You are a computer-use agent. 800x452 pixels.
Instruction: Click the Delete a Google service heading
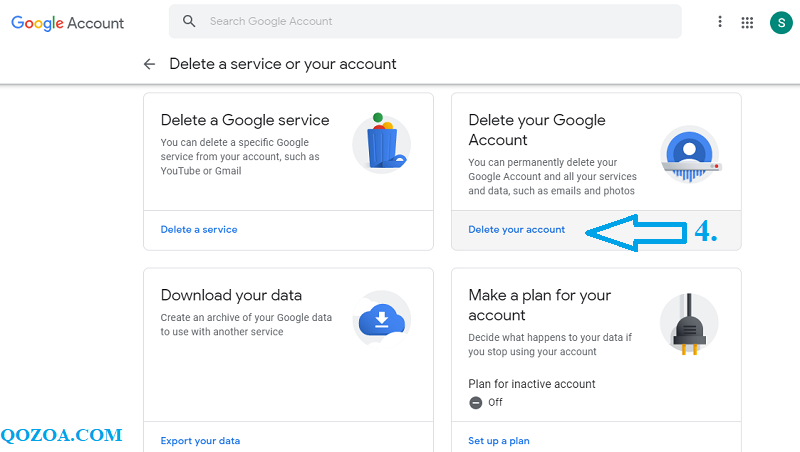point(245,120)
